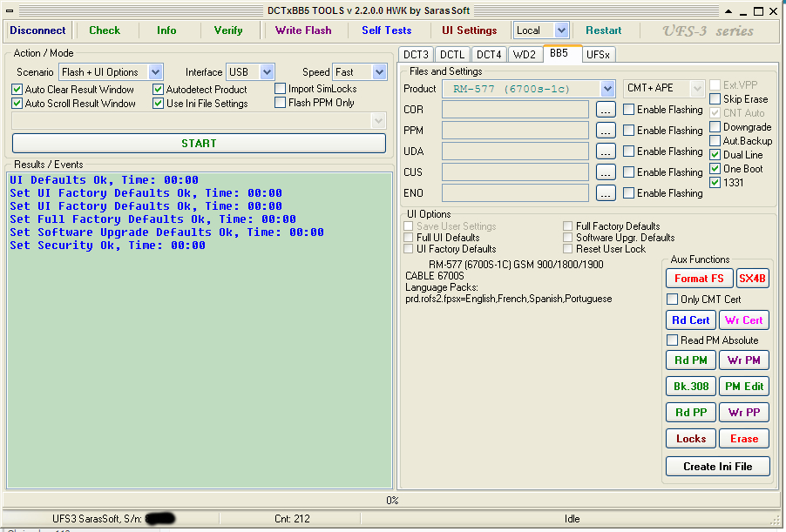This screenshot has height=532, width=786.
Task: Click the Rd Cert button
Action: point(691,320)
